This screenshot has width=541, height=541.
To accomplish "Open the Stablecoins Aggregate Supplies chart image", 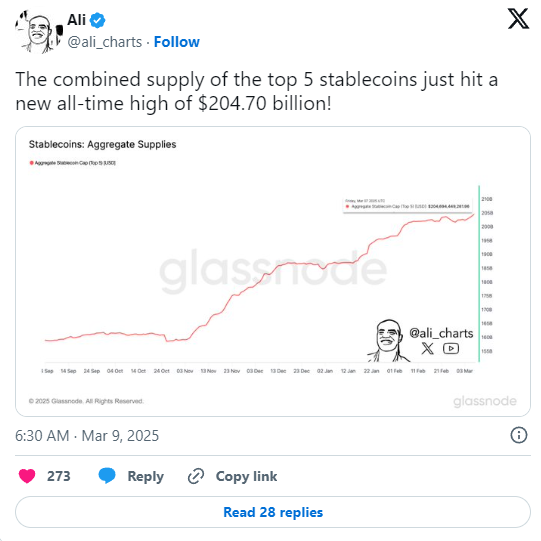I will [x=273, y=272].
